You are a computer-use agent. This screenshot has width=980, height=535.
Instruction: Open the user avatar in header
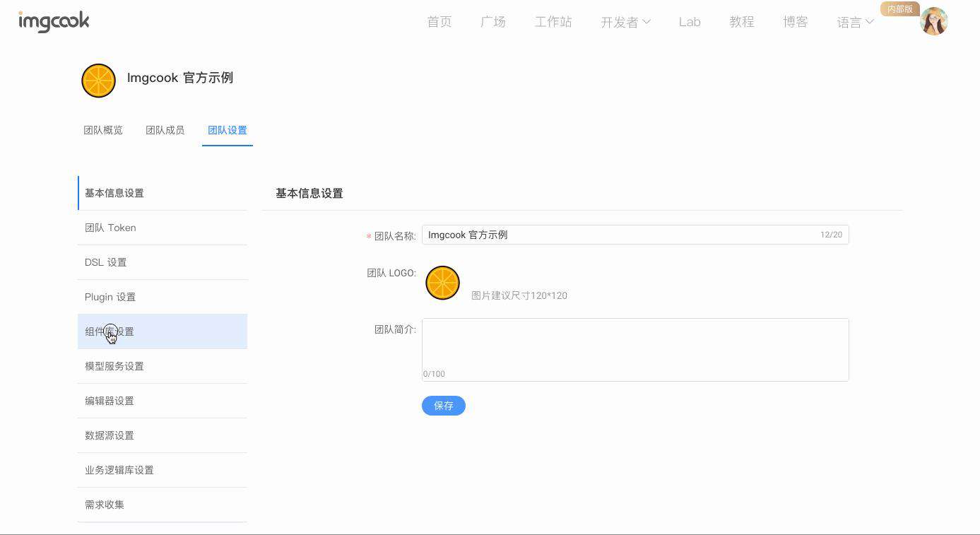(x=933, y=21)
